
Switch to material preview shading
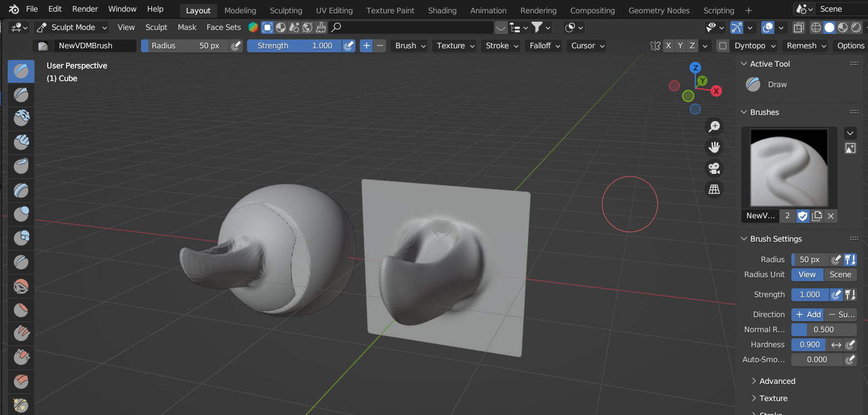(x=842, y=27)
